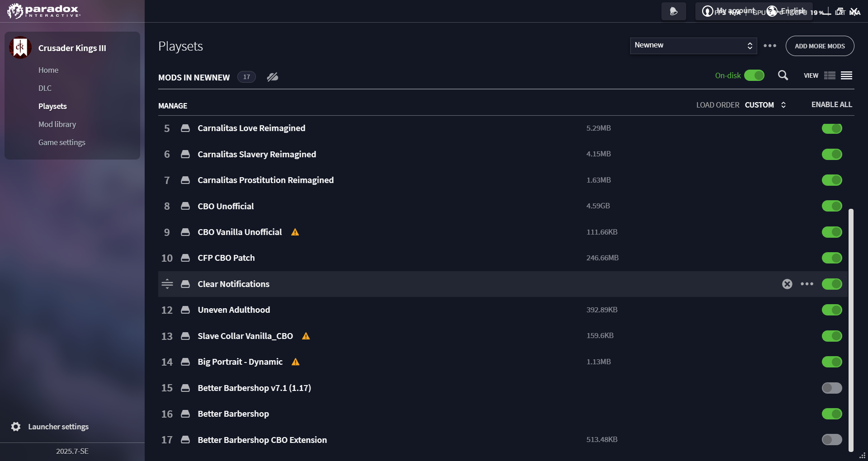The height and width of the screenshot is (461, 868).
Task: Click the Playsets page heading
Action: tap(180, 46)
